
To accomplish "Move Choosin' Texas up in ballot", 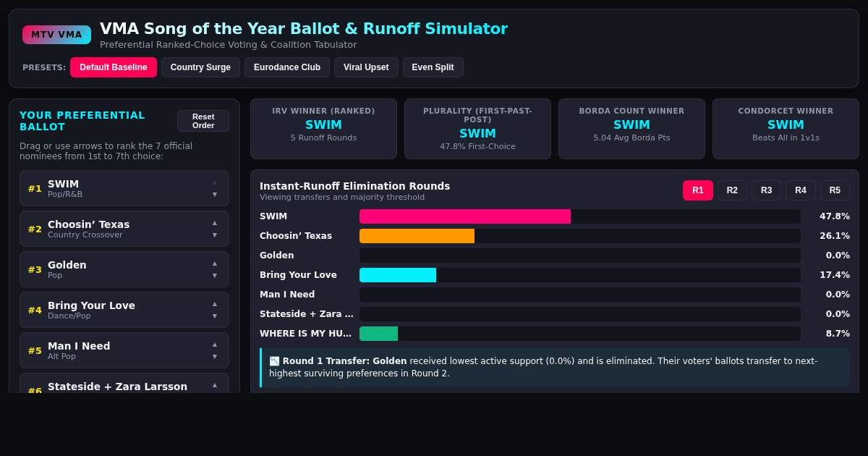I will (214, 223).
